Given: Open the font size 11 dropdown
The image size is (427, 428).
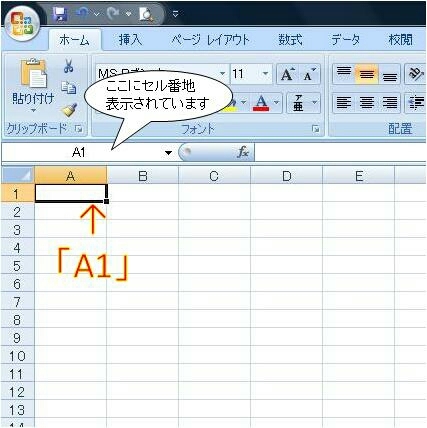Looking at the screenshot, I should pyautogui.click(x=266, y=74).
